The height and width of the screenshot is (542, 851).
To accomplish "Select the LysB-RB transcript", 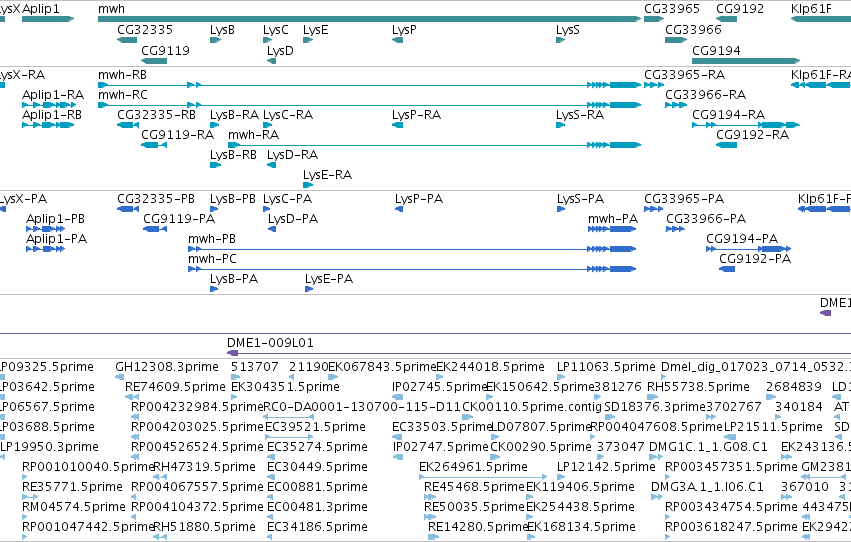I will pos(215,165).
